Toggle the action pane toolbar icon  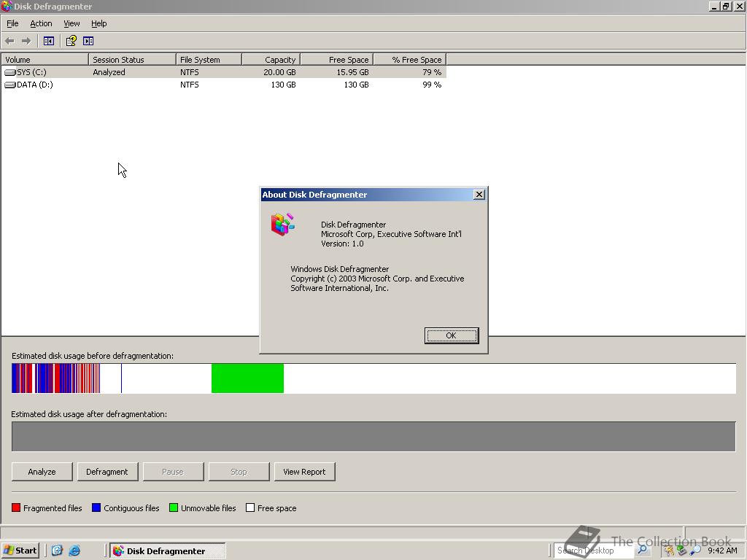click(88, 41)
